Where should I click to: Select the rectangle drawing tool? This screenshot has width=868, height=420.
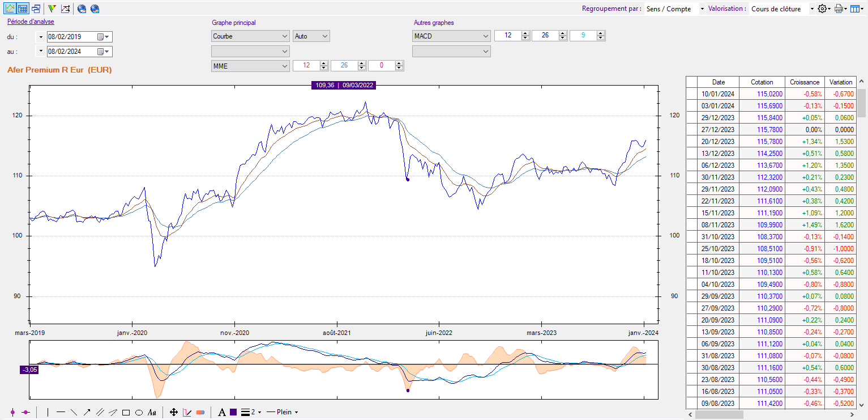tap(126, 413)
